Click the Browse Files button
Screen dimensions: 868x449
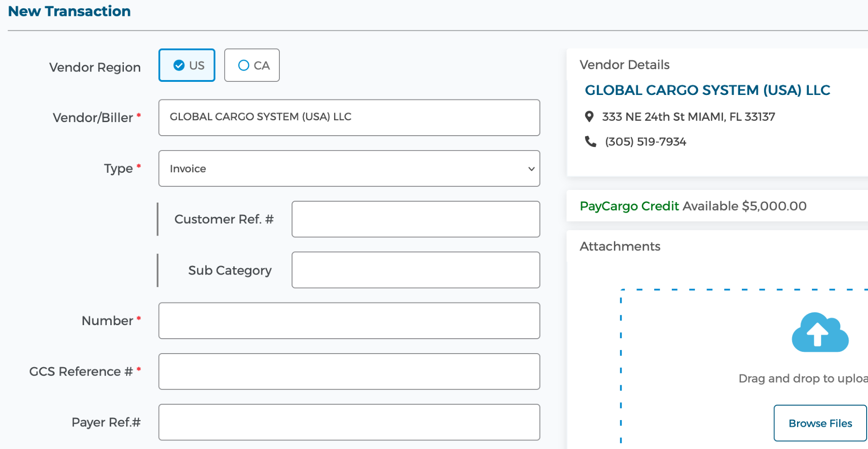tap(820, 423)
